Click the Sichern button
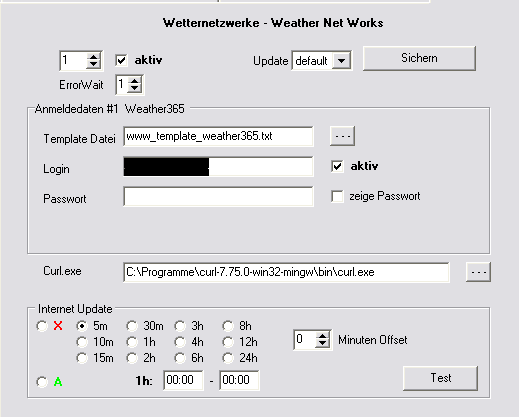This screenshot has width=519, height=417. (419, 58)
